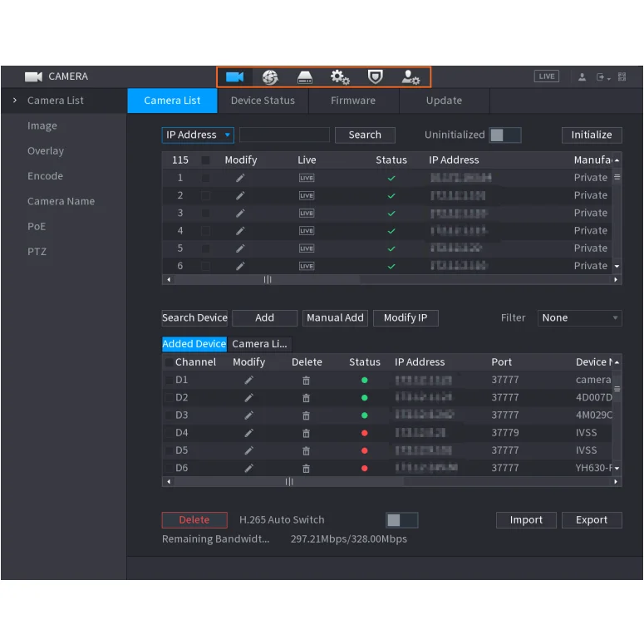Screen dimensions: 644x644
Task: Open Image in the sidebar menu
Action: tap(42, 125)
